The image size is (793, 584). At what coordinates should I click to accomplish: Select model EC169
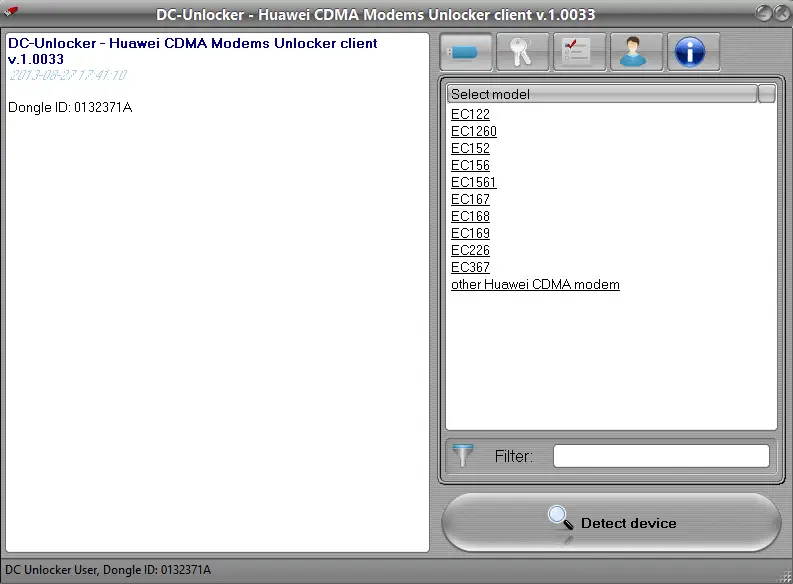coord(470,233)
